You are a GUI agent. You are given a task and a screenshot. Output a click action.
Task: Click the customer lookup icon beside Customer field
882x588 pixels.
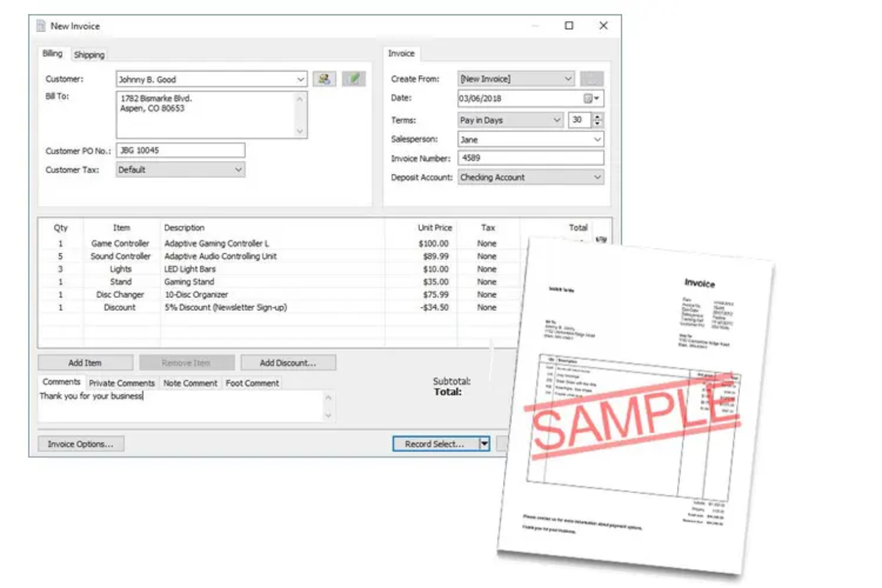pos(325,78)
